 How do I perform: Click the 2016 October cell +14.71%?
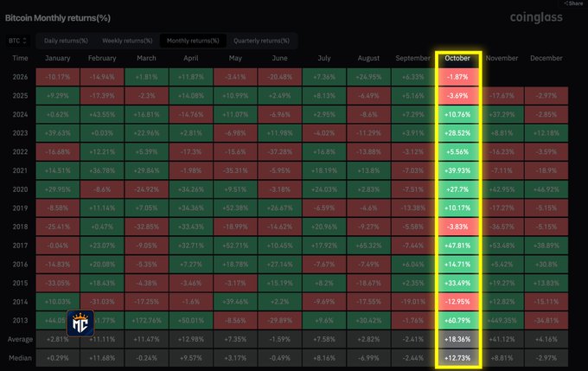coord(457,265)
